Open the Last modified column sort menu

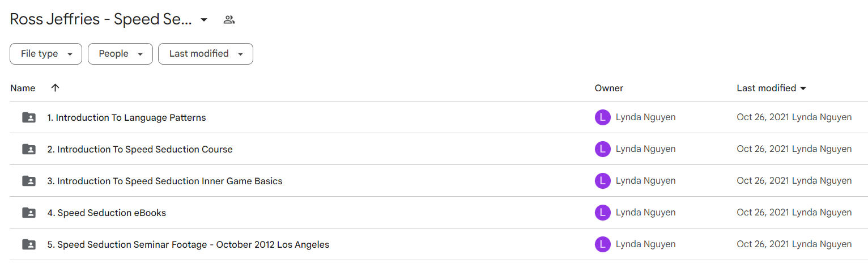[x=772, y=88]
